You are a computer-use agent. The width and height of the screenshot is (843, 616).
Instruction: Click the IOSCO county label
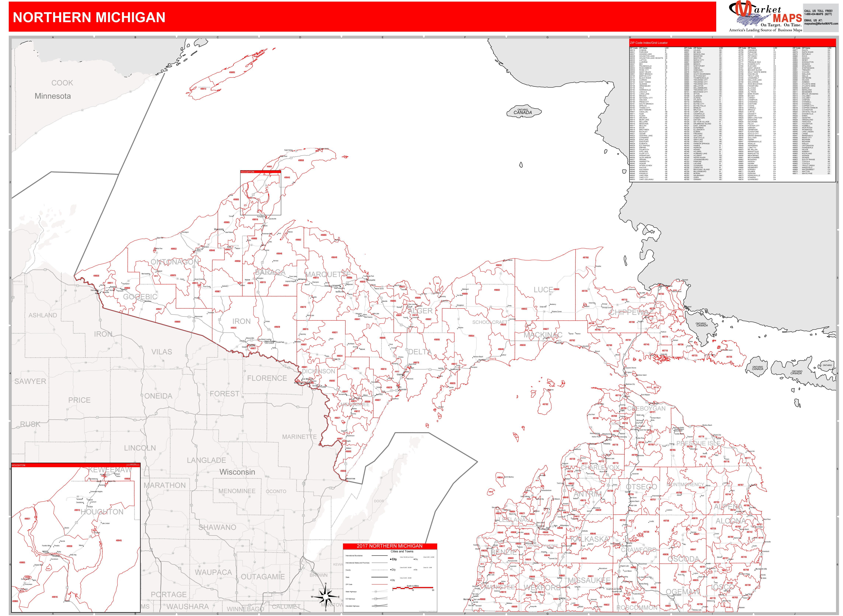[723, 587]
